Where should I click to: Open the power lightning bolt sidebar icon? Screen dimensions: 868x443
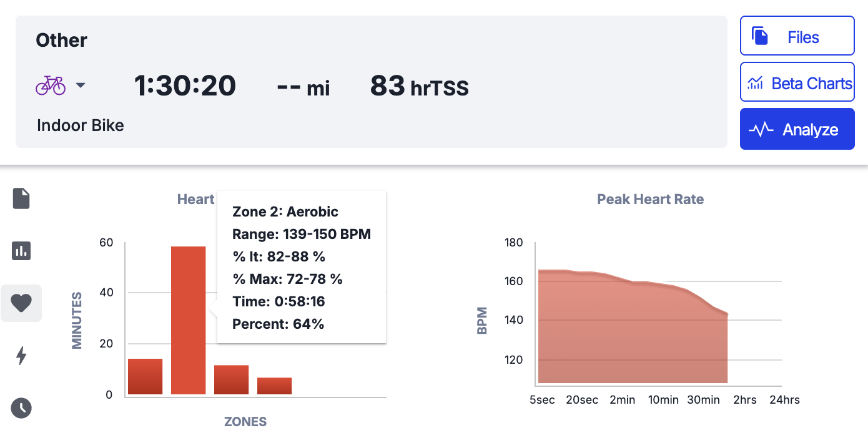pos(21,356)
